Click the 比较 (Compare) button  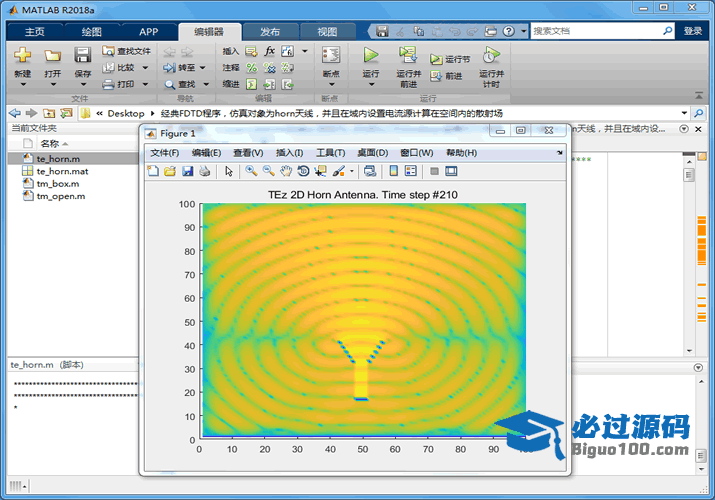119,67
